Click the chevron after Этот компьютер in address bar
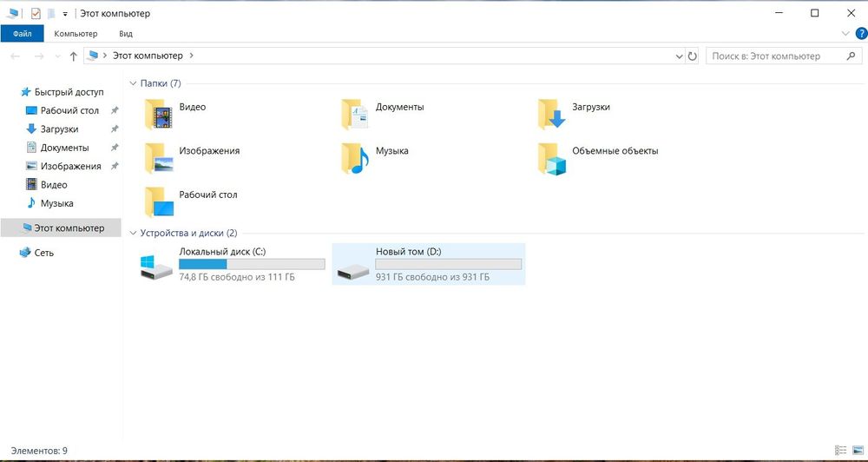868x462 pixels. pyautogui.click(x=192, y=56)
